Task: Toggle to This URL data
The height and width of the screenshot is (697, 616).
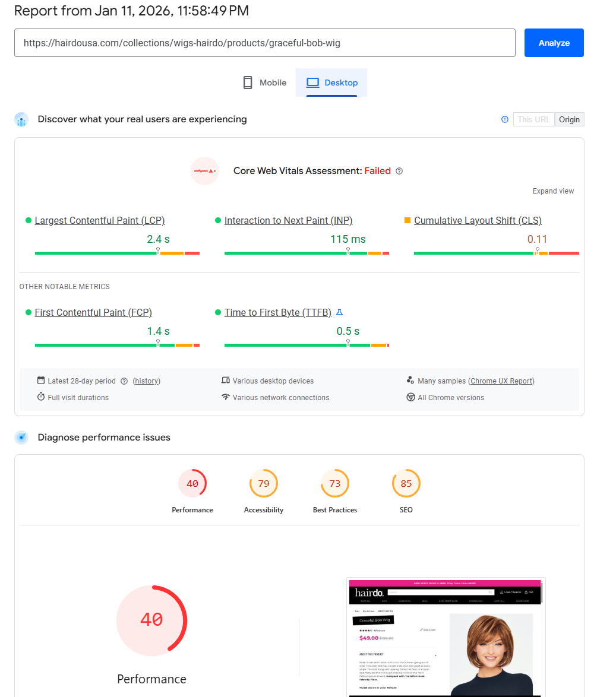Action: coord(533,119)
